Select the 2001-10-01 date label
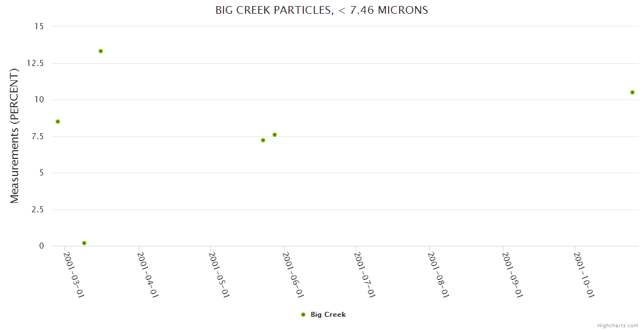 tap(583, 275)
